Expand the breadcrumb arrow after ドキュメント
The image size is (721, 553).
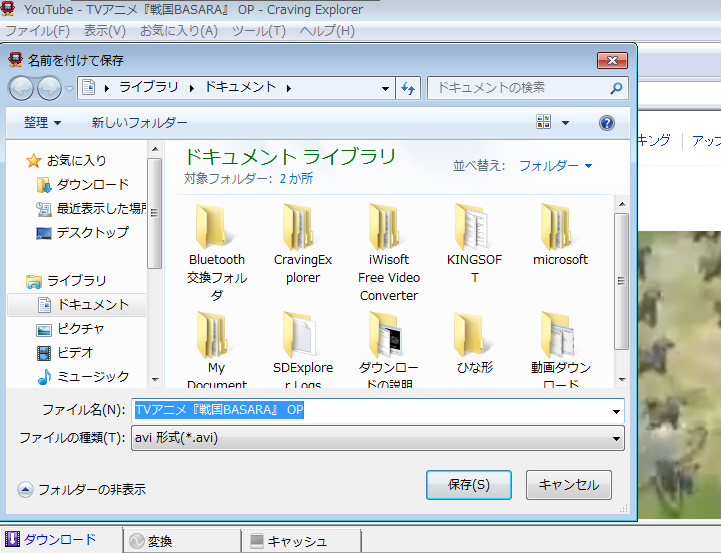(x=289, y=88)
